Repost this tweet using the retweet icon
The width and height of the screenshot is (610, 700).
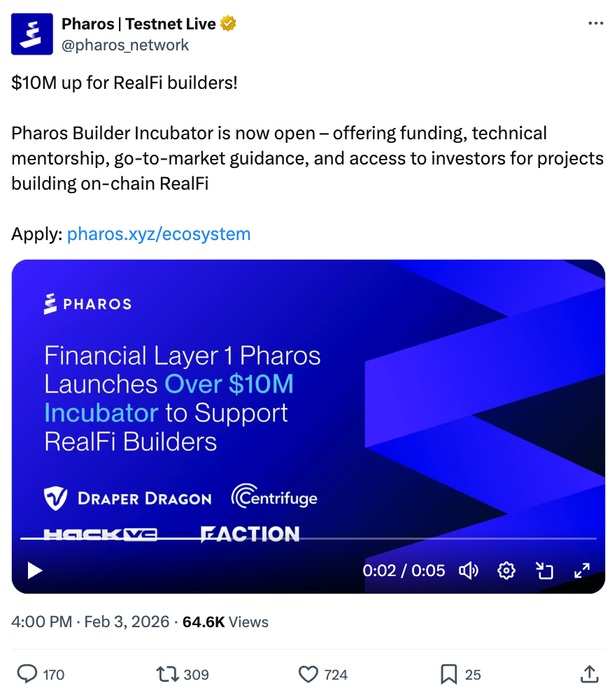[x=167, y=674]
